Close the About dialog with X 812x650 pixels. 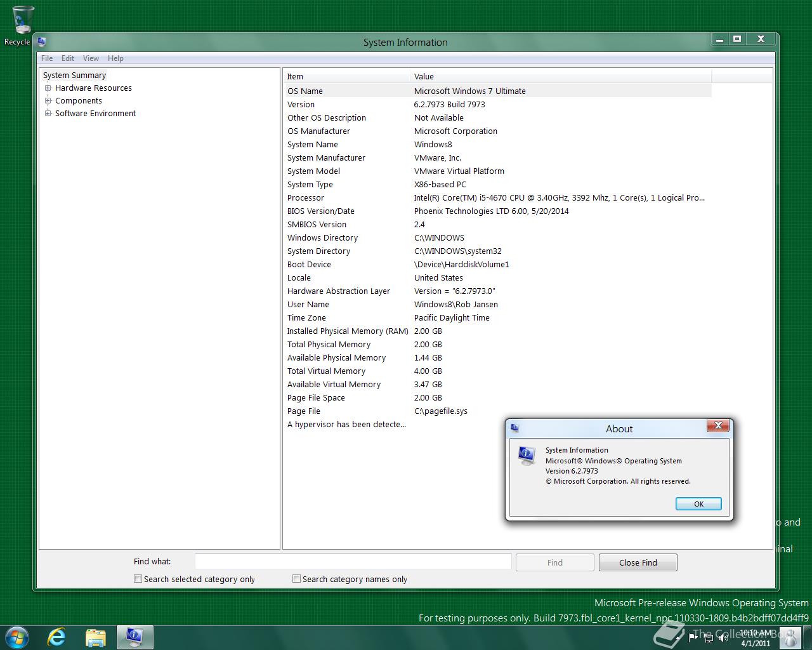pyautogui.click(x=718, y=425)
